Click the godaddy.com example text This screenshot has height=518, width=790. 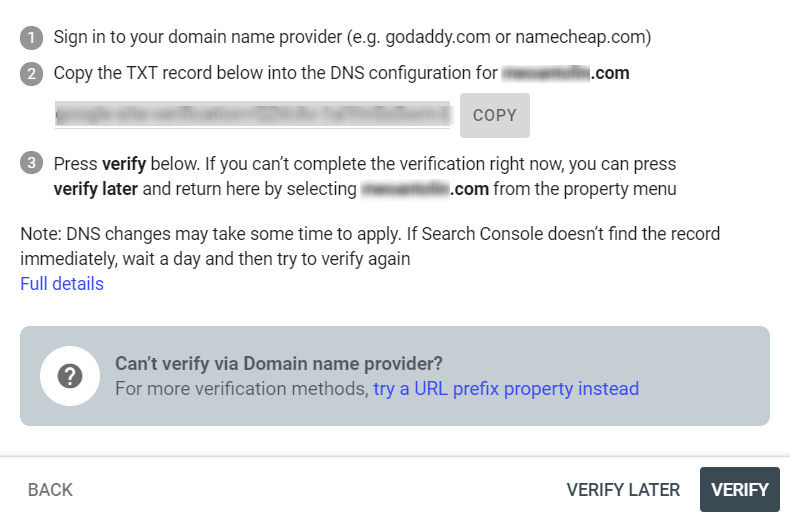[x=438, y=37]
